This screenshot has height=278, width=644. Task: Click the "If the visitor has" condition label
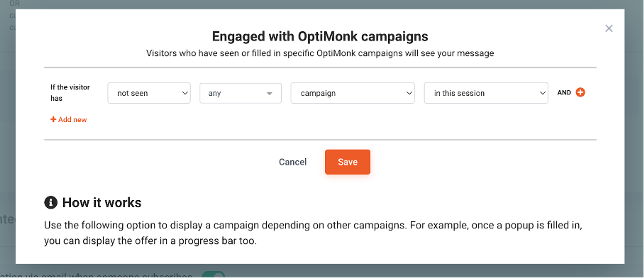tap(70, 93)
